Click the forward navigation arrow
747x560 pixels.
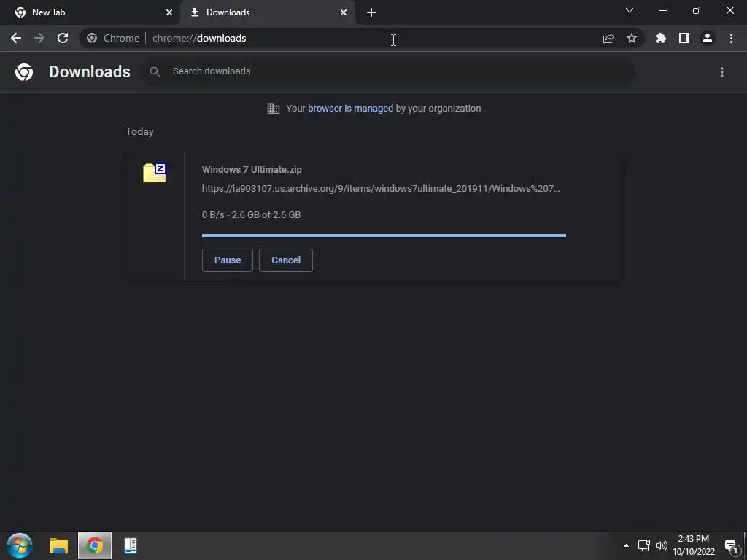point(39,38)
